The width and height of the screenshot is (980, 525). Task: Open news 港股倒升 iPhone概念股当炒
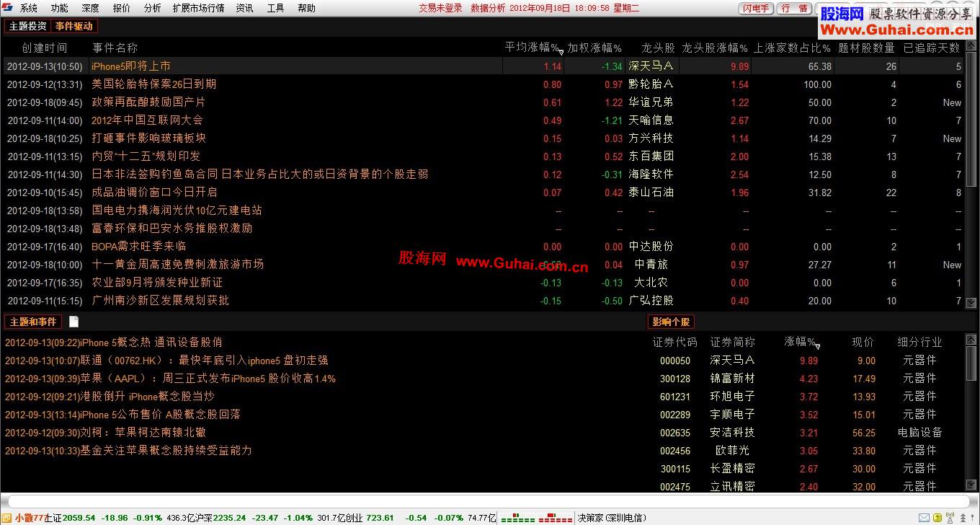click(x=110, y=396)
